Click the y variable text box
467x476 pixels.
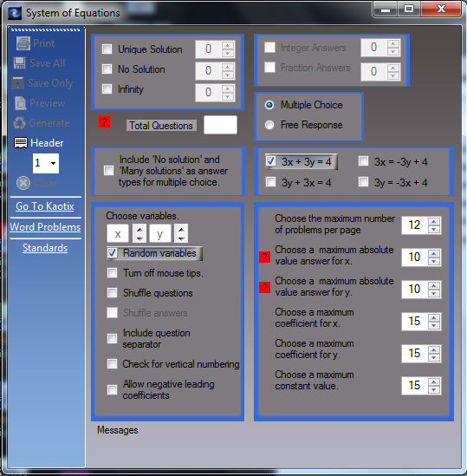pyautogui.click(x=159, y=234)
